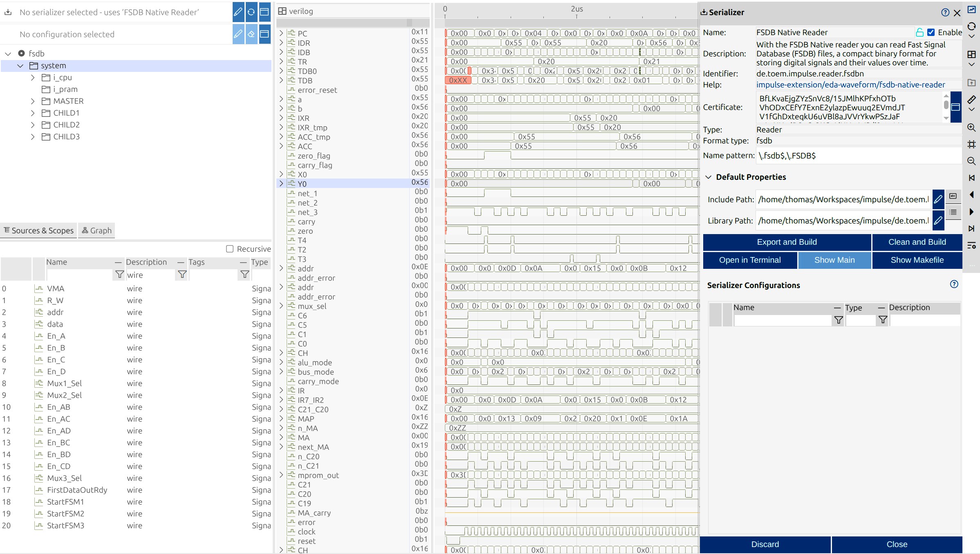Open Serializer help question mark icon
Image resolution: width=980 pixels, height=554 pixels.
[945, 12]
